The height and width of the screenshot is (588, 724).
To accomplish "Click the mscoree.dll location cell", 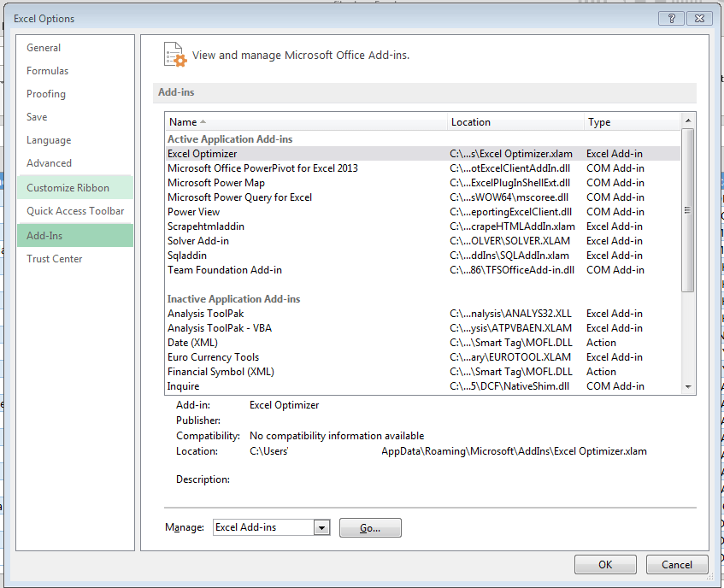I will (x=509, y=197).
